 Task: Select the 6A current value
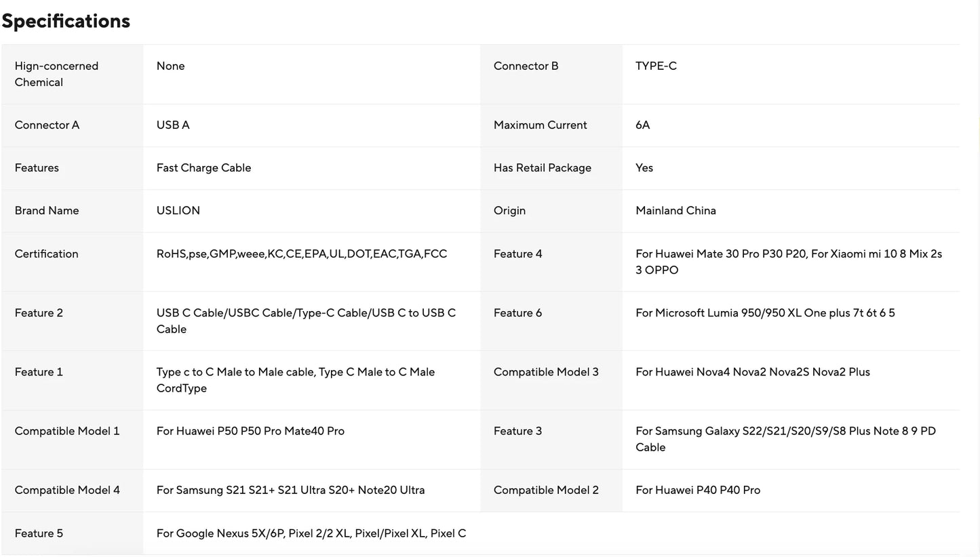pos(642,125)
